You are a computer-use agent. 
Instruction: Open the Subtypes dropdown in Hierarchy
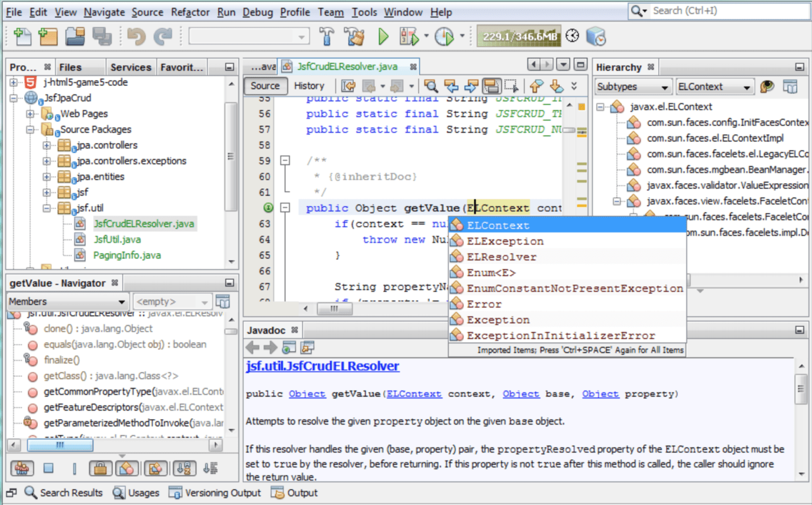633,86
